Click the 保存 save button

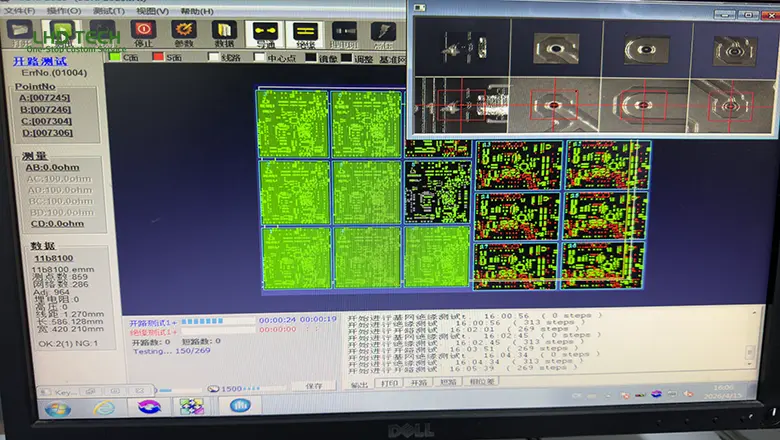pyautogui.click(x=314, y=386)
